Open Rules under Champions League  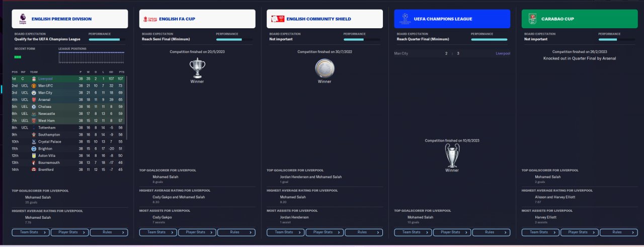pos(492,232)
